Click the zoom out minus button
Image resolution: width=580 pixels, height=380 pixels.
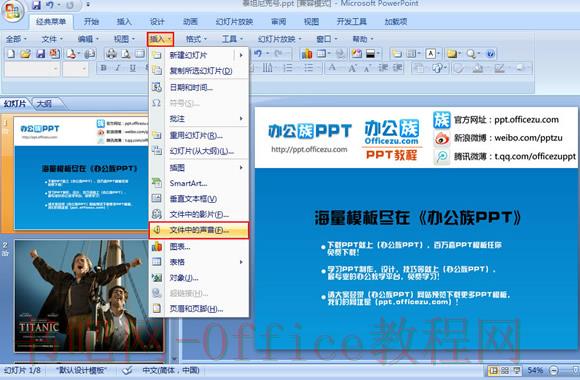point(554,370)
